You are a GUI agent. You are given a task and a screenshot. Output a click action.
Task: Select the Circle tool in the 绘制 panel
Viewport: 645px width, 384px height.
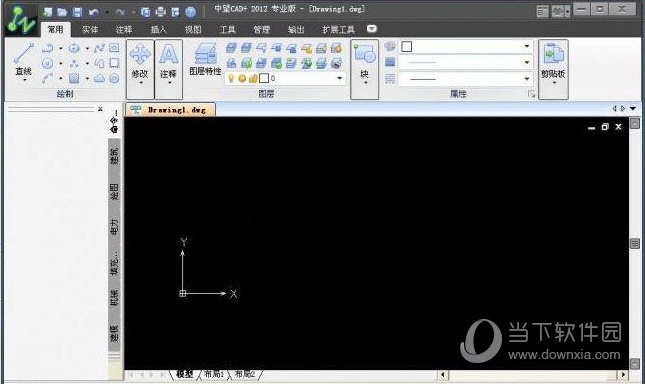point(48,63)
